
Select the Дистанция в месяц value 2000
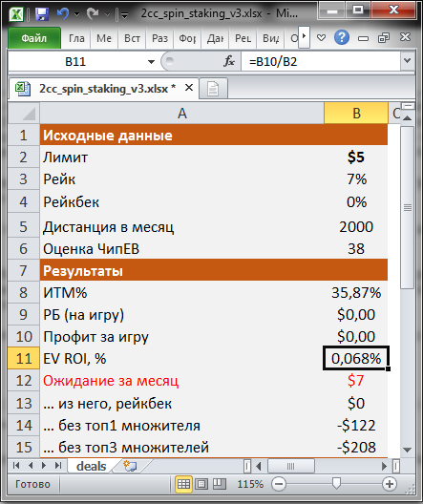356,227
